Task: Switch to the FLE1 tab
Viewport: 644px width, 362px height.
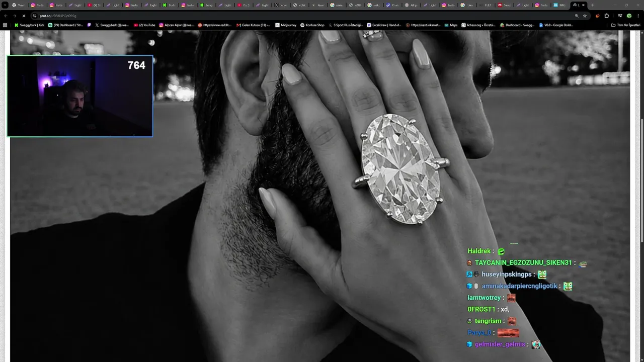Action: pos(487,5)
